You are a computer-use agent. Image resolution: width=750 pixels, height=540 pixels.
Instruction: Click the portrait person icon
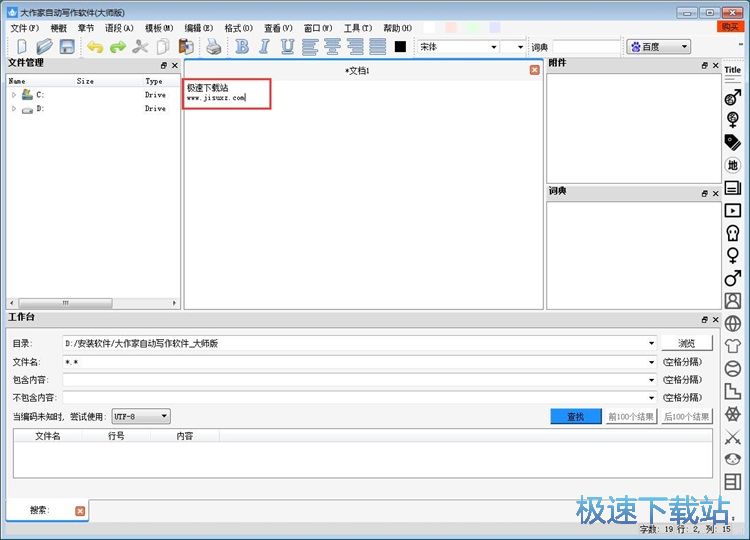(x=732, y=301)
